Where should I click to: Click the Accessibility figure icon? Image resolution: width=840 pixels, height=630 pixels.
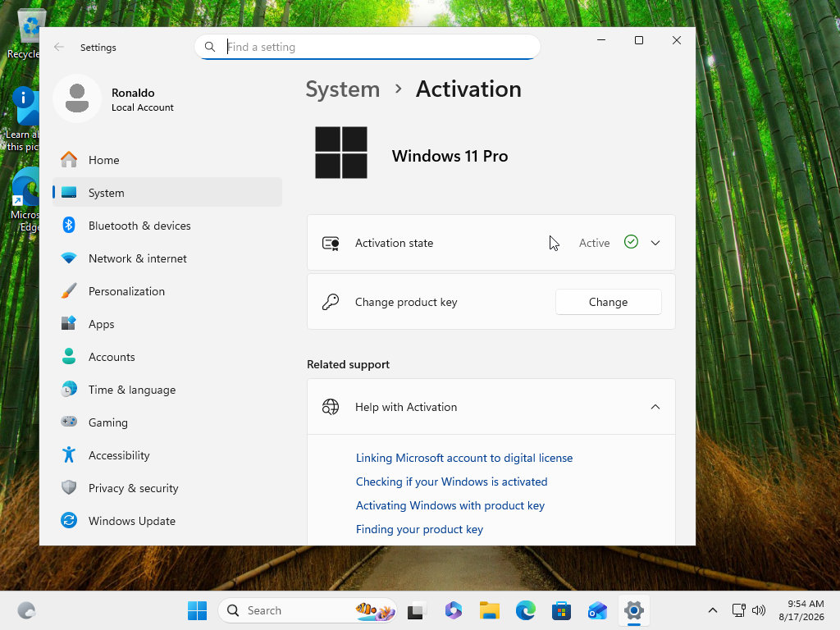(x=69, y=454)
